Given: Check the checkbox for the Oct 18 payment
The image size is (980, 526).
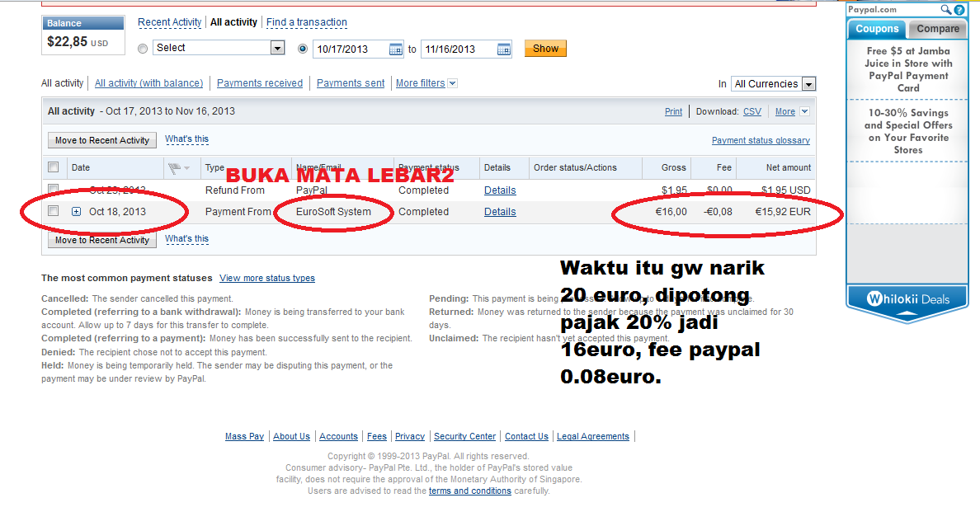Looking at the screenshot, I should point(53,211).
